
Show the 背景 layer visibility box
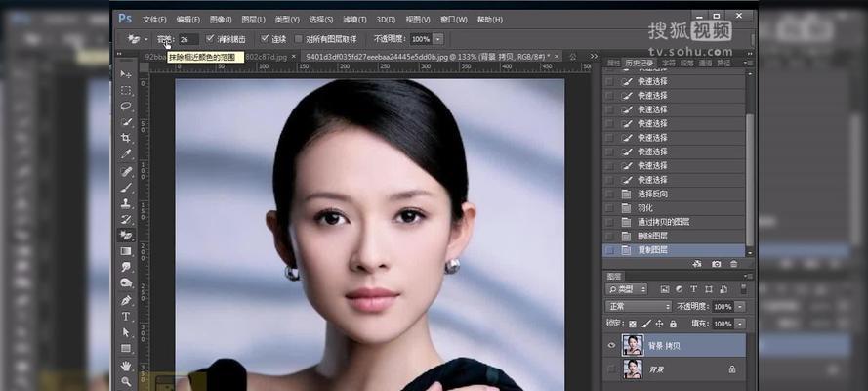[x=611, y=369]
